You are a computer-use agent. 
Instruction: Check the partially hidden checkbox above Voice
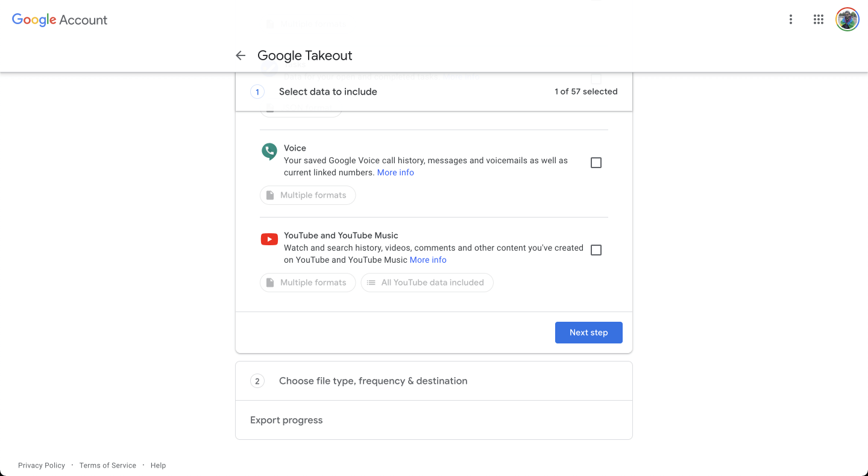pos(596,79)
